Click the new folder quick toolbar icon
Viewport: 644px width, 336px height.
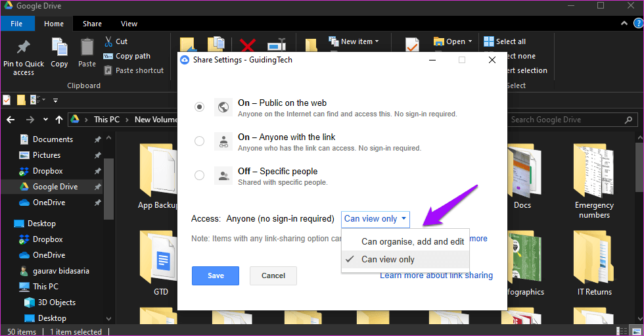[x=21, y=100]
